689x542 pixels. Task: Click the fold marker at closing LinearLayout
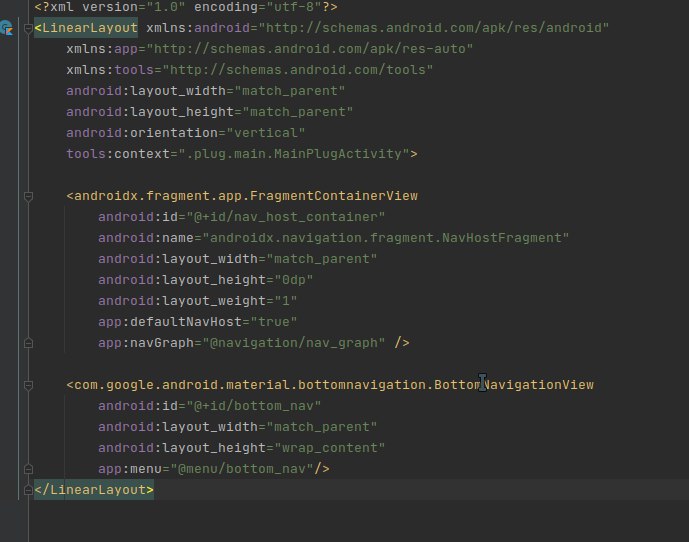point(28,490)
